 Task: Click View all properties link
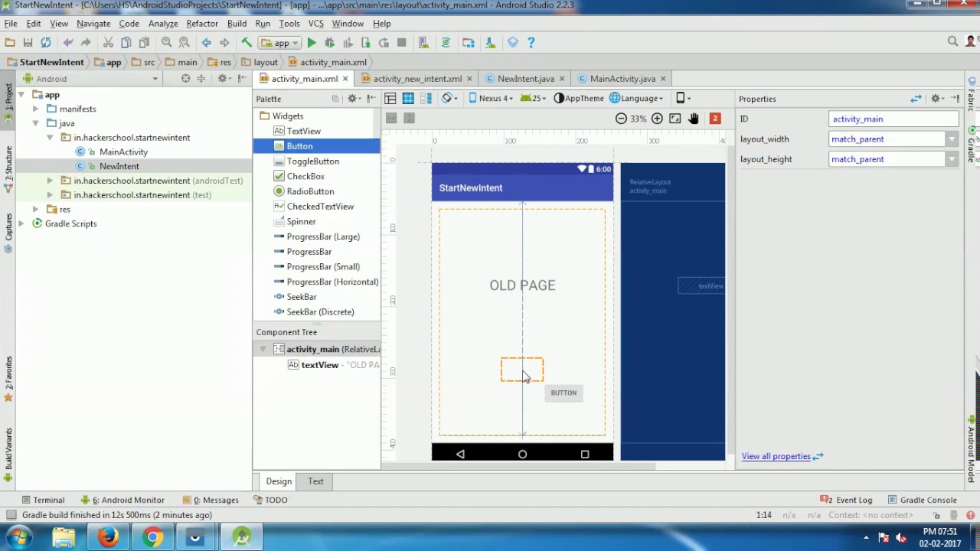pos(776,457)
